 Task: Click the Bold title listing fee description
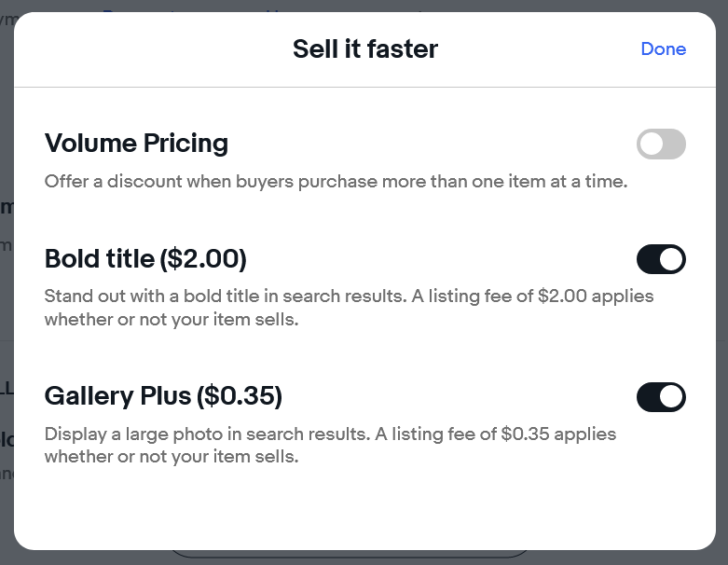(349, 296)
